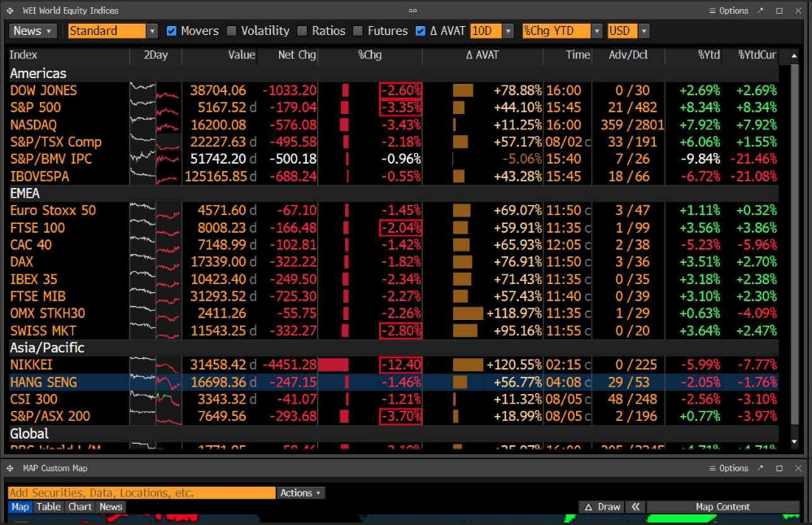Maximize the MAP Custom Map panel
Screen dimensions: 812x525
(779, 468)
